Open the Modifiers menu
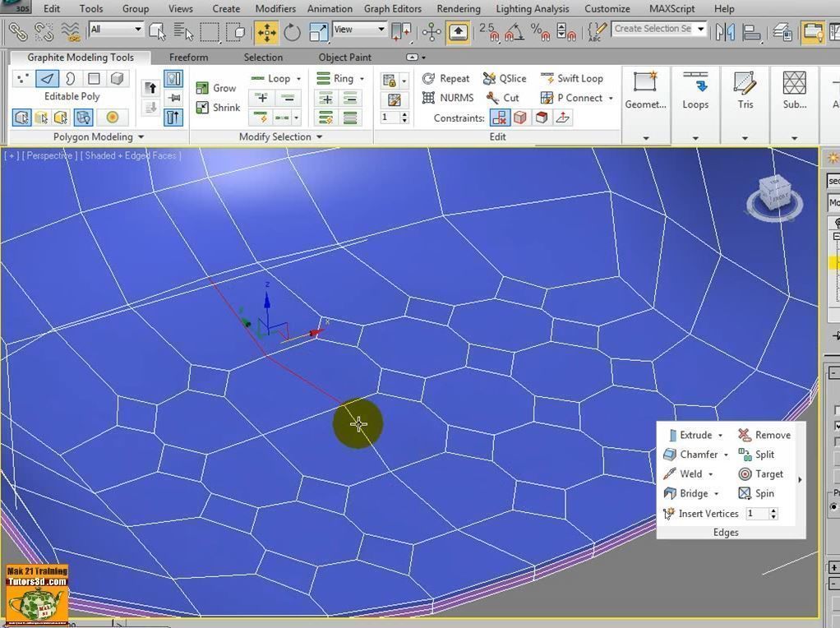 (x=275, y=9)
